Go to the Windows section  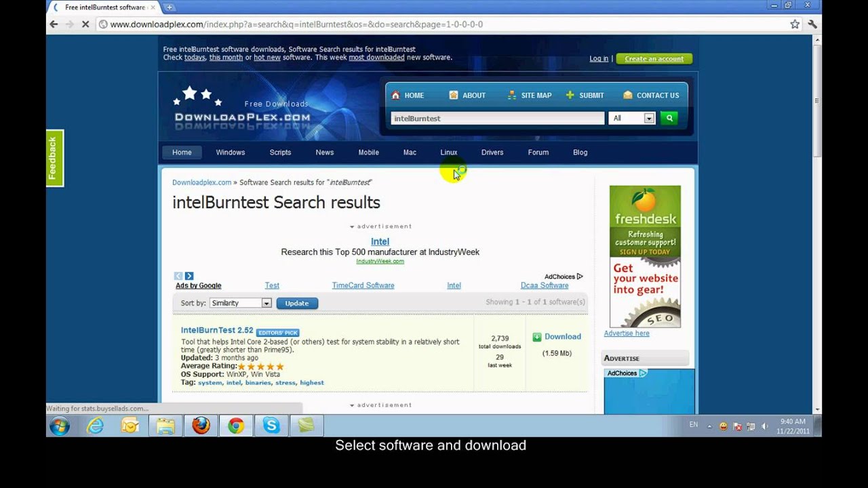231,152
